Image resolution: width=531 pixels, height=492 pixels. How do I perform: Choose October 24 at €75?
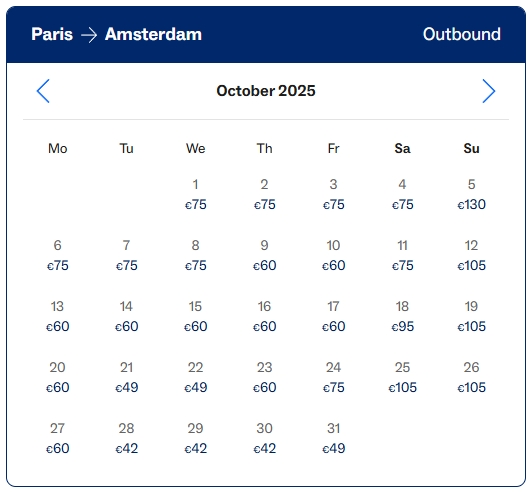pyautogui.click(x=334, y=377)
